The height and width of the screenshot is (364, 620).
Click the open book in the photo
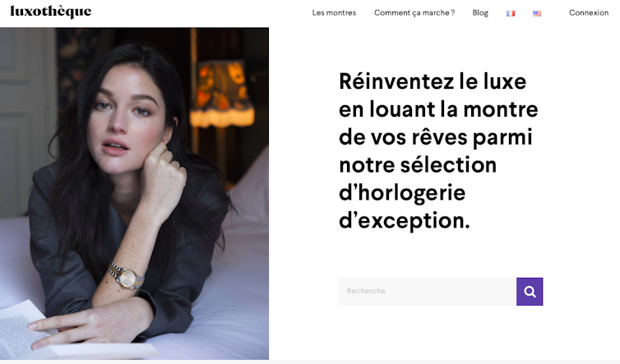tap(48, 334)
